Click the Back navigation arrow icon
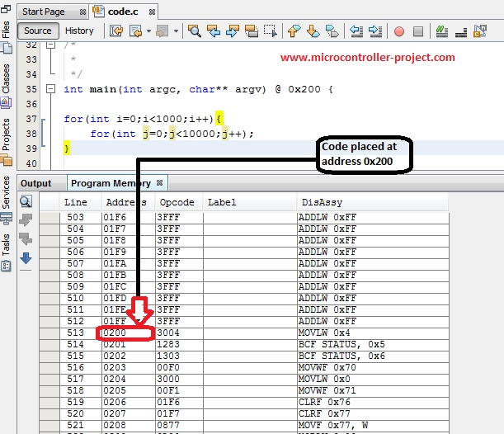 pos(135,31)
